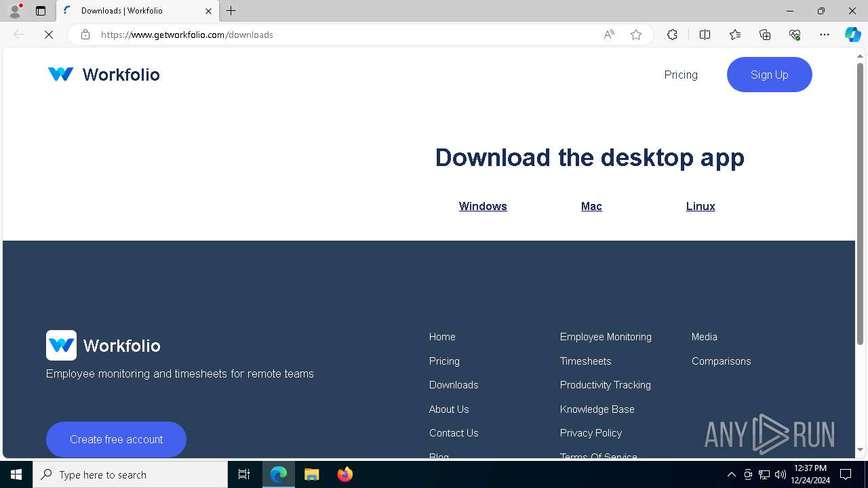Open the Timesheets link

[586, 361]
